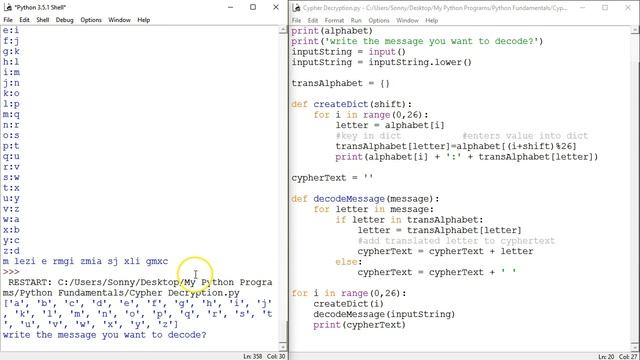
Task: Open File menu in Python Shell window
Action: [8, 20]
